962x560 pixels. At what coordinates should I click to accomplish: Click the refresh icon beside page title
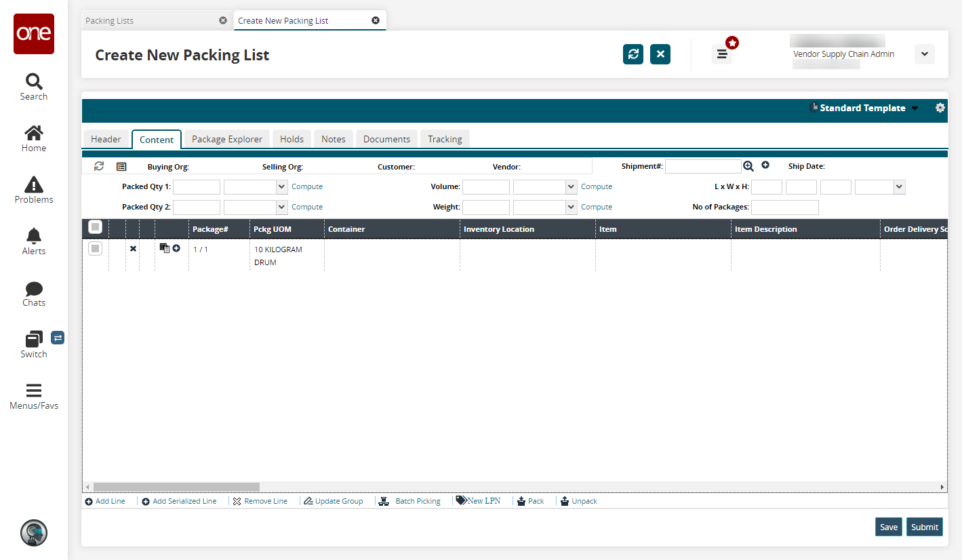click(x=633, y=54)
